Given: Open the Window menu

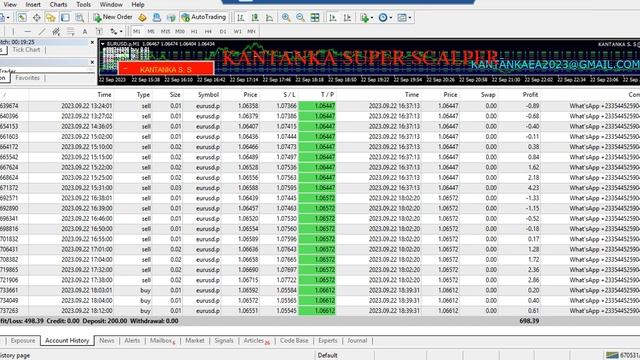Looking at the screenshot, I should [x=111, y=4].
